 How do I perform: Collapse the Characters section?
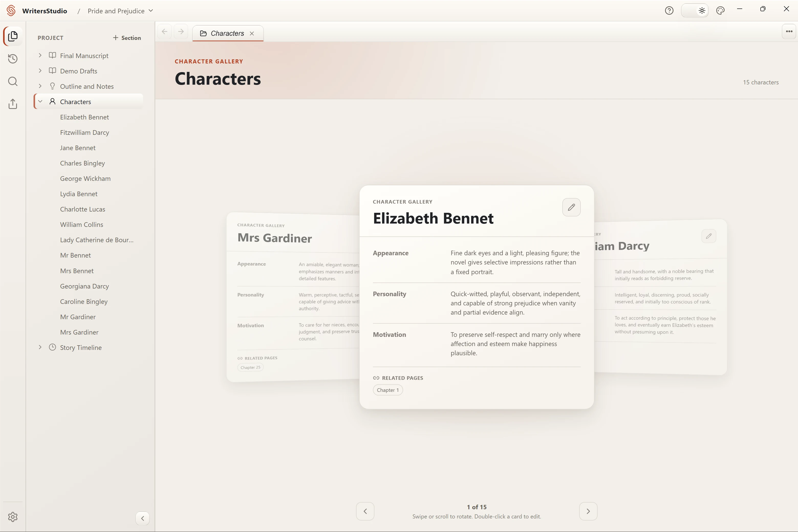pos(40,102)
